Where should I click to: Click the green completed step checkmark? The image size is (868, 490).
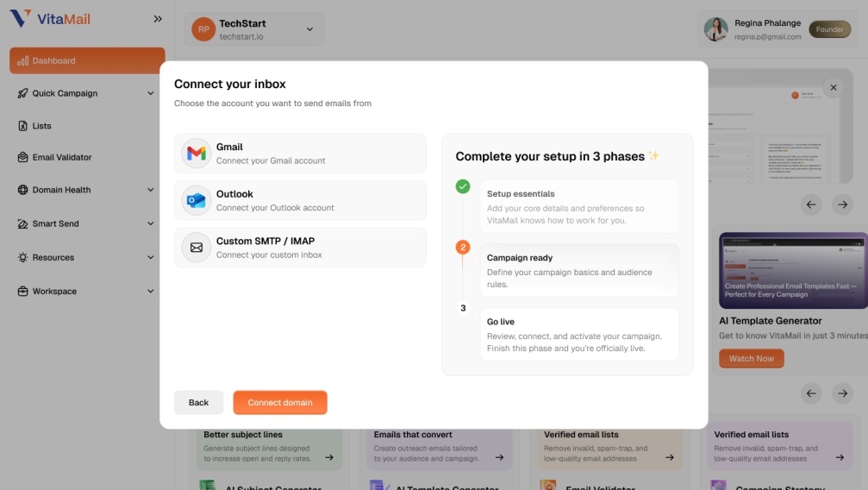[x=463, y=186]
